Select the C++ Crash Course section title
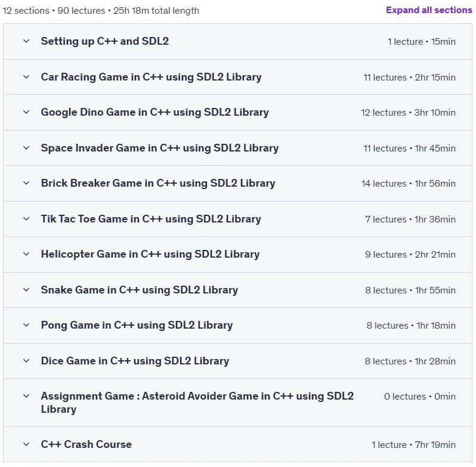 click(x=86, y=444)
